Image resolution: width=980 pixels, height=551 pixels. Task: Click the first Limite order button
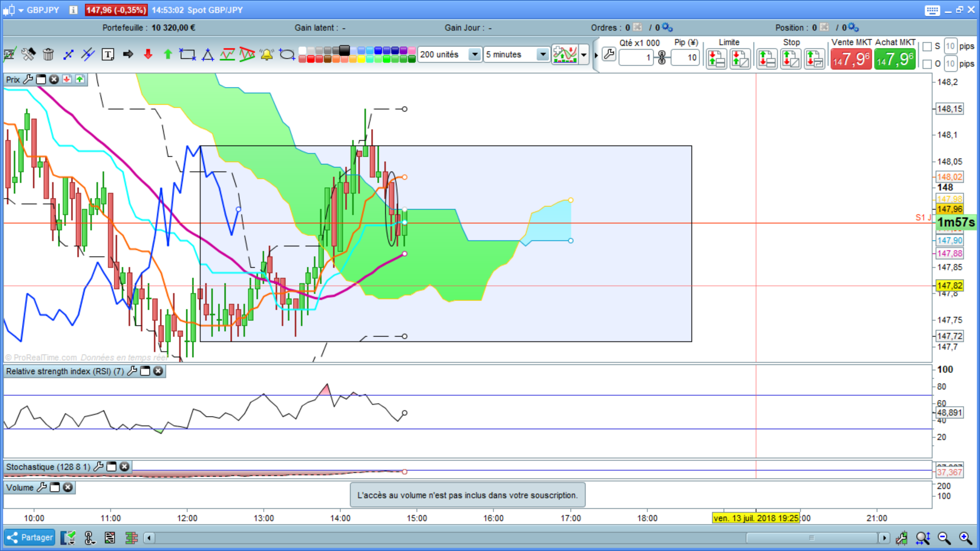point(717,59)
